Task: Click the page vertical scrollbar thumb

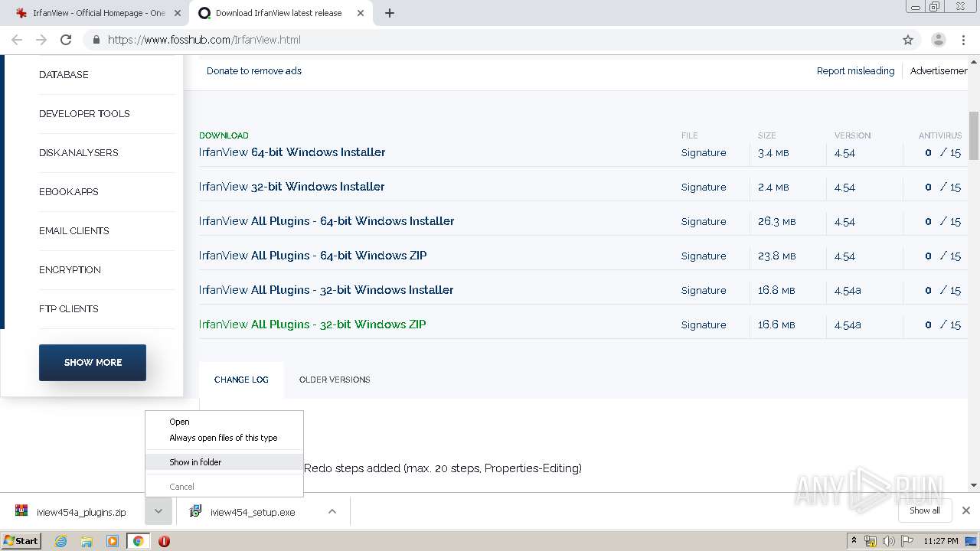Action: 974,135
